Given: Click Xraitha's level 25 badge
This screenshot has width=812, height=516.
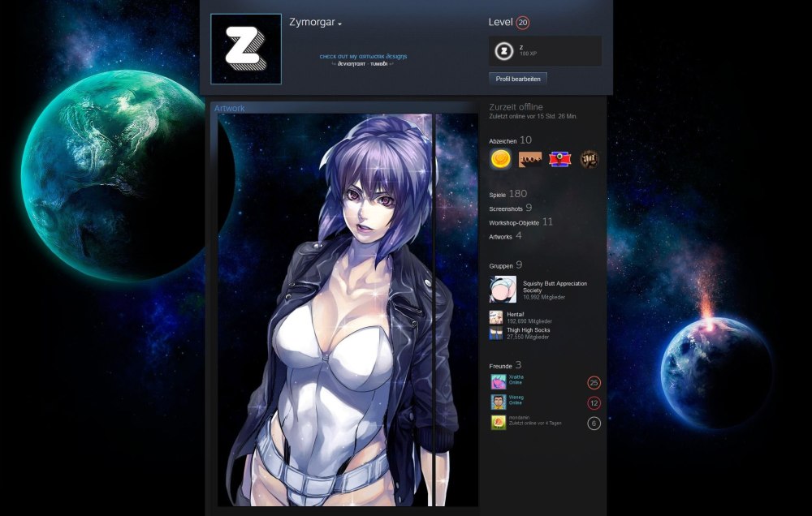Looking at the screenshot, I should pos(594,383).
